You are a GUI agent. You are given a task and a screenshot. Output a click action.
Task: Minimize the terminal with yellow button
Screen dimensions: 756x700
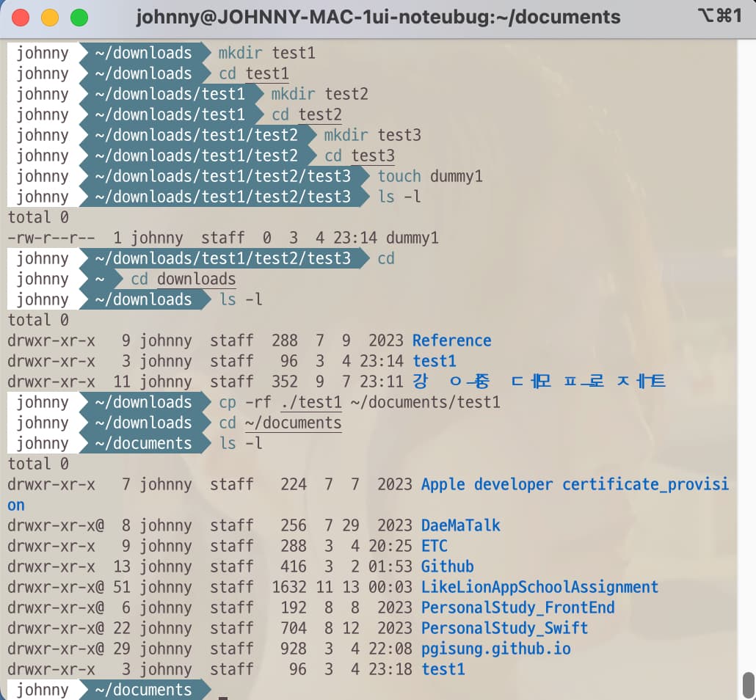50,18
